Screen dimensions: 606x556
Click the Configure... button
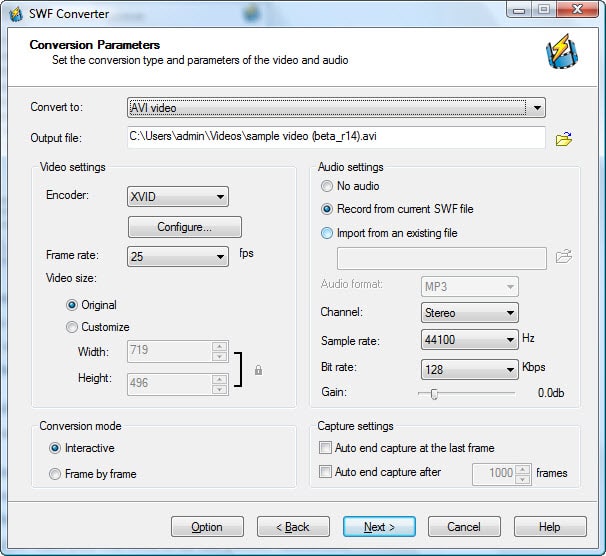[185, 227]
